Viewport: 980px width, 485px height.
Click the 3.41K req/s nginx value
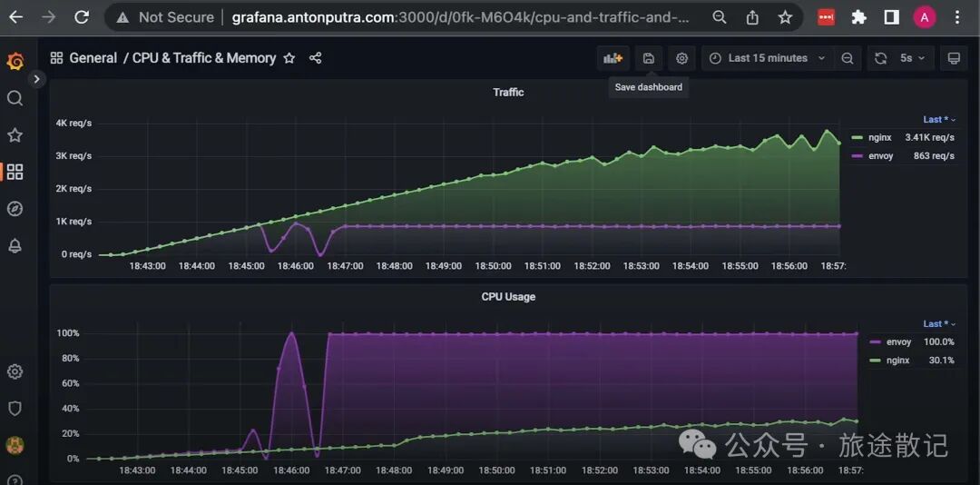[929, 138]
